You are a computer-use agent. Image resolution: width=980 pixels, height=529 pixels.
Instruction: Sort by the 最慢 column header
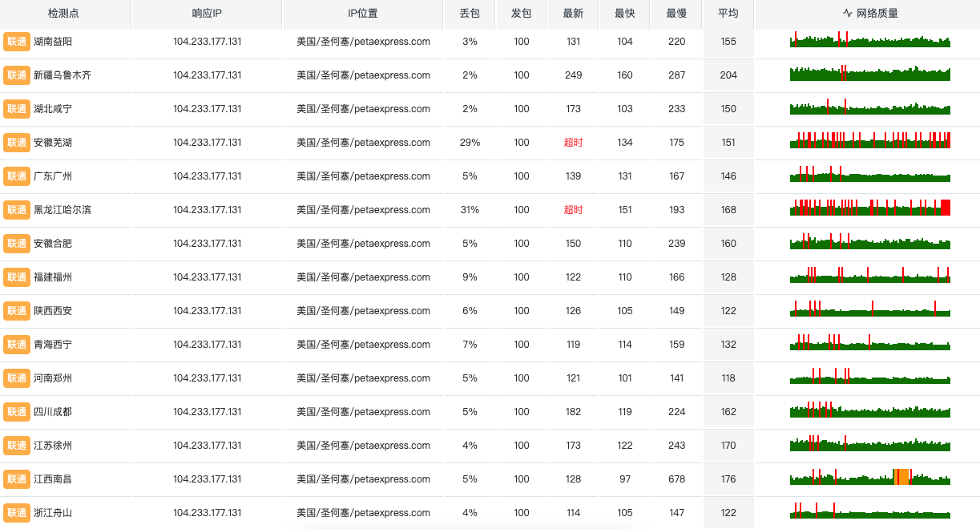pyautogui.click(x=676, y=14)
